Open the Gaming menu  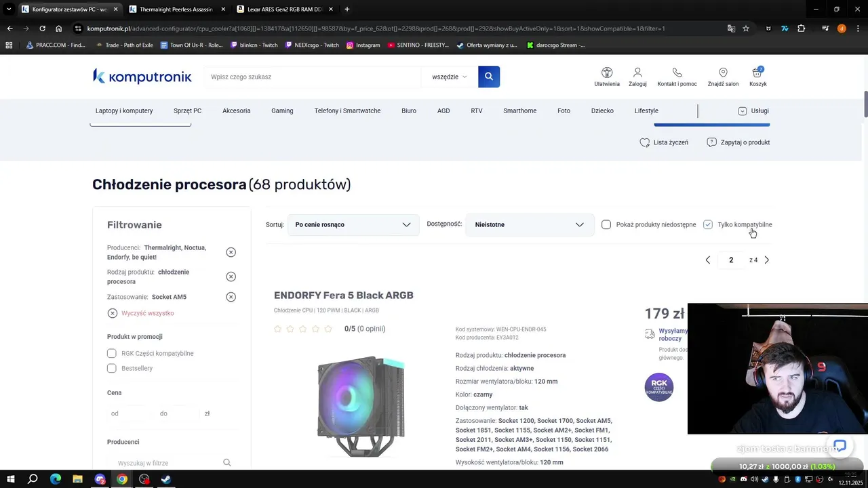(282, 110)
